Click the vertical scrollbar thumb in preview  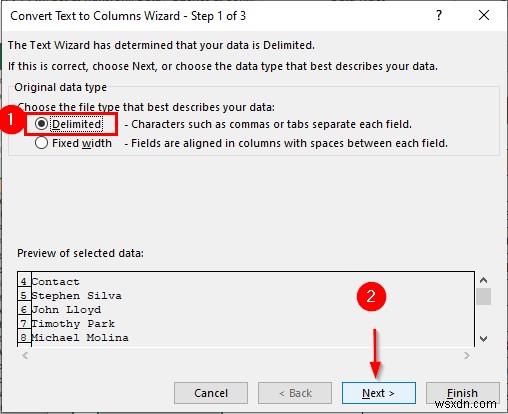(x=483, y=296)
